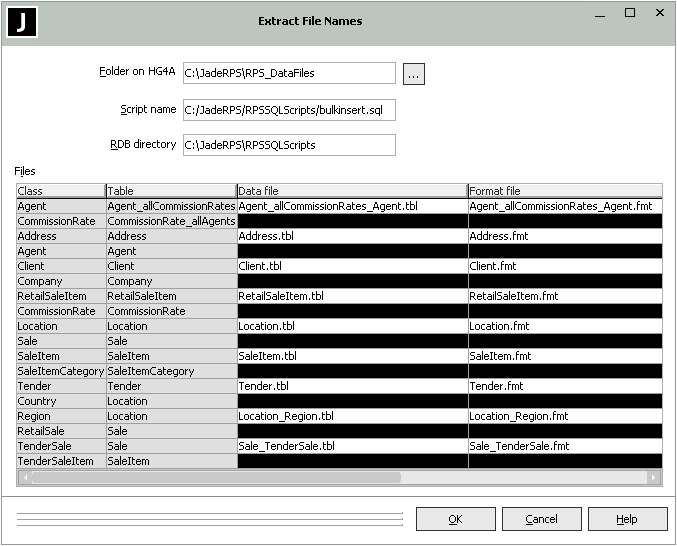The width and height of the screenshot is (677, 546).
Task: Open folder browse dialog with ellipsis button
Action: pyautogui.click(x=414, y=73)
